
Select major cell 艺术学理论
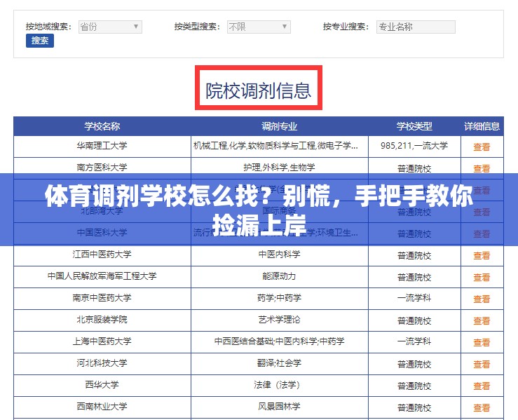pos(280,320)
